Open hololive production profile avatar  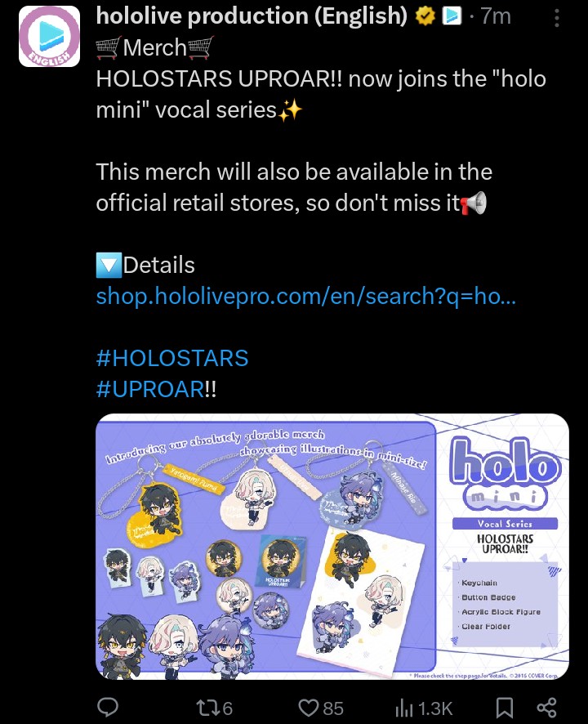[49, 37]
